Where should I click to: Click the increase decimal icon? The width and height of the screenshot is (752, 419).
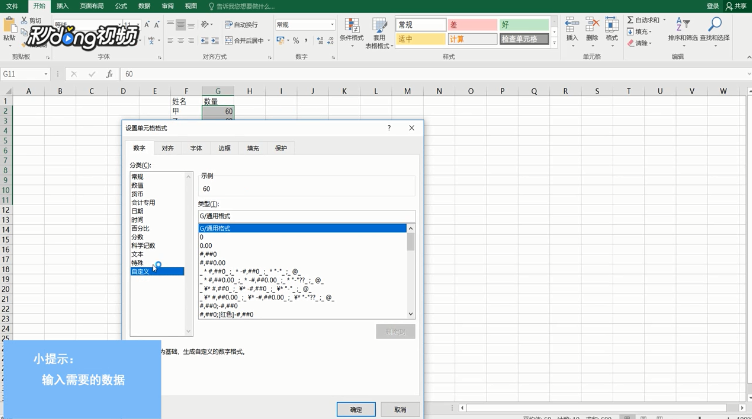coord(320,41)
